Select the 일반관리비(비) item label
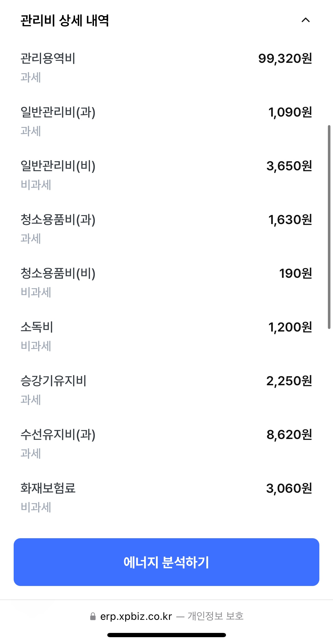Image resolution: width=333 pixels, height=644 pixels. tap(58, 166)
